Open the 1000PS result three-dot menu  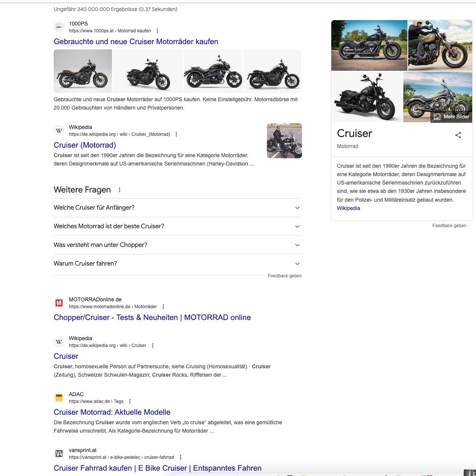[x=157, y=31]
